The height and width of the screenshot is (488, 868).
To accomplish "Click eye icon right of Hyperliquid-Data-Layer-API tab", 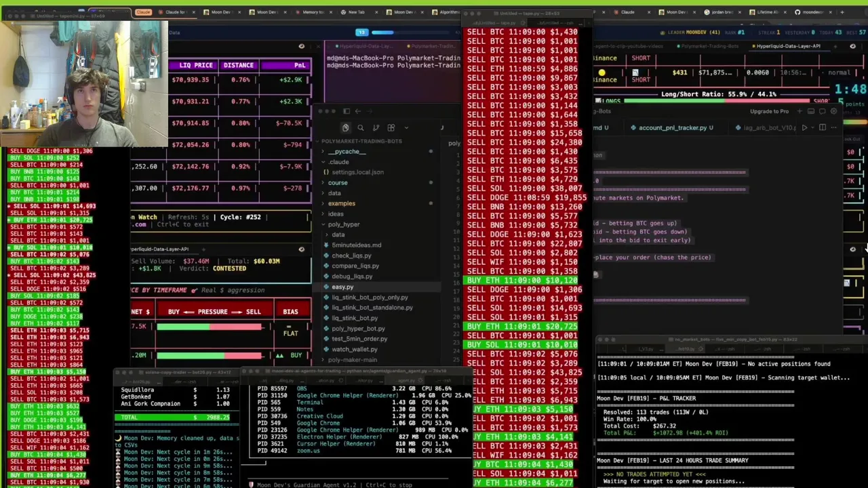I will [852, 46].
